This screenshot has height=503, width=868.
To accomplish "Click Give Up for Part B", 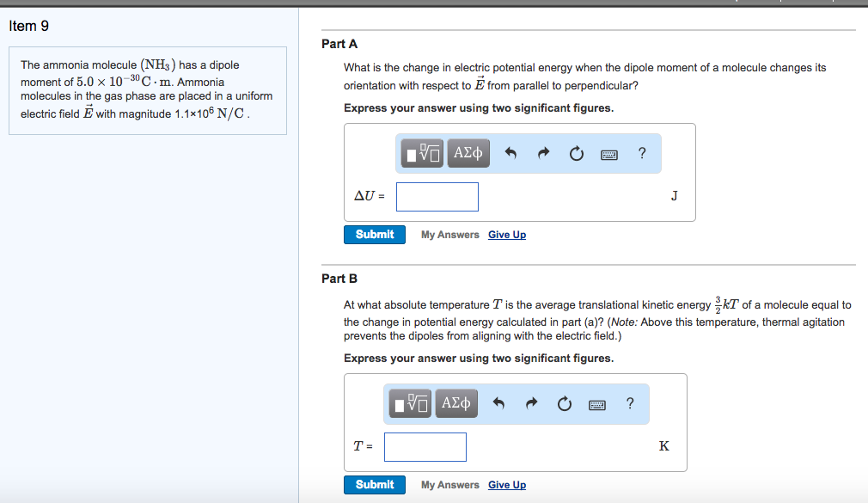I will (506, 484).
